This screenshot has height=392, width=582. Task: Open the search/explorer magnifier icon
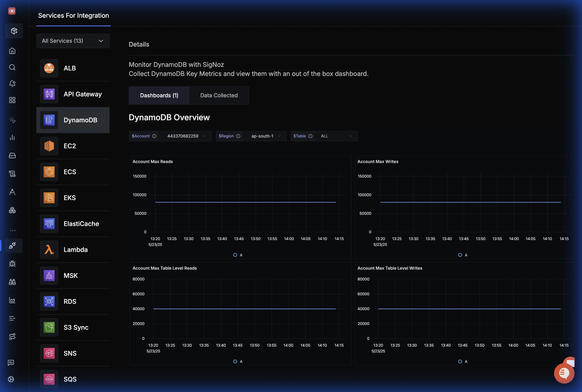click(x=12, y=67)
